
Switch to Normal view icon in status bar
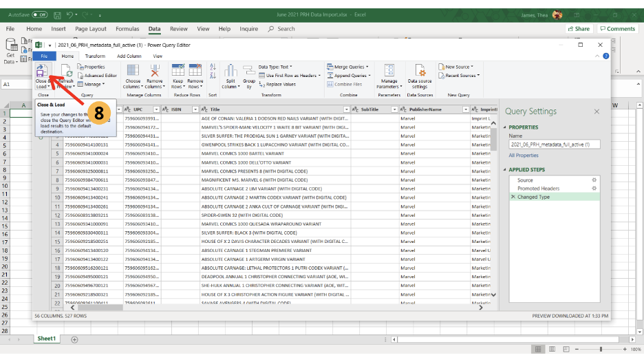537,349
